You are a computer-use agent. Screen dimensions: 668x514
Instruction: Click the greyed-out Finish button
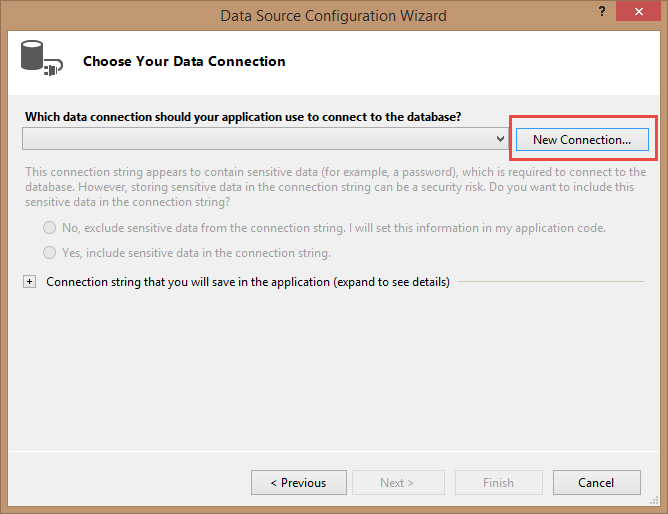point(498,482)
